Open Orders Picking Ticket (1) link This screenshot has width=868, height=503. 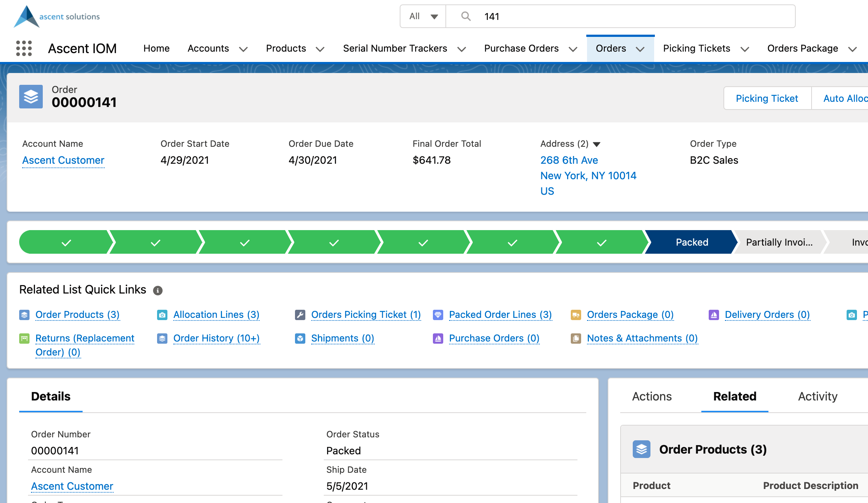[366, 315]
